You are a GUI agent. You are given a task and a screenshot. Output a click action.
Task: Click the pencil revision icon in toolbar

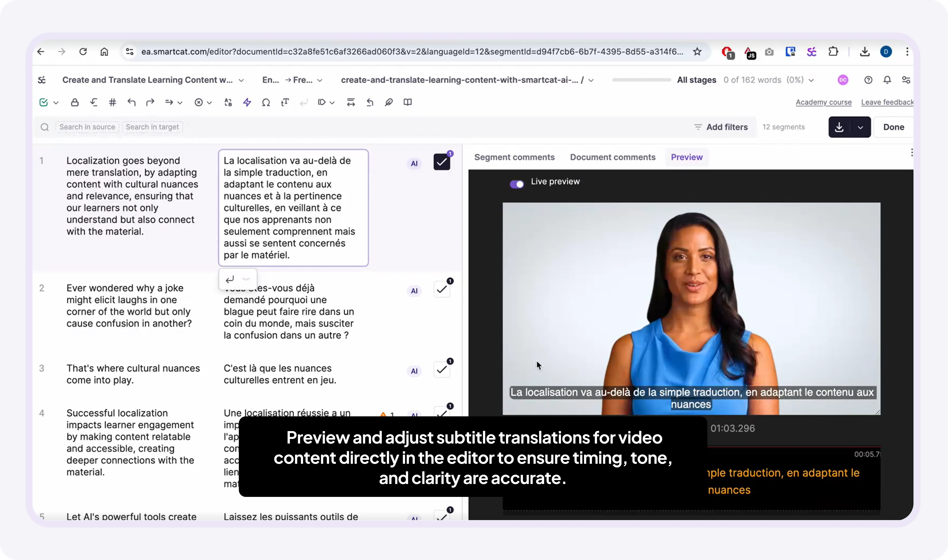389,102
